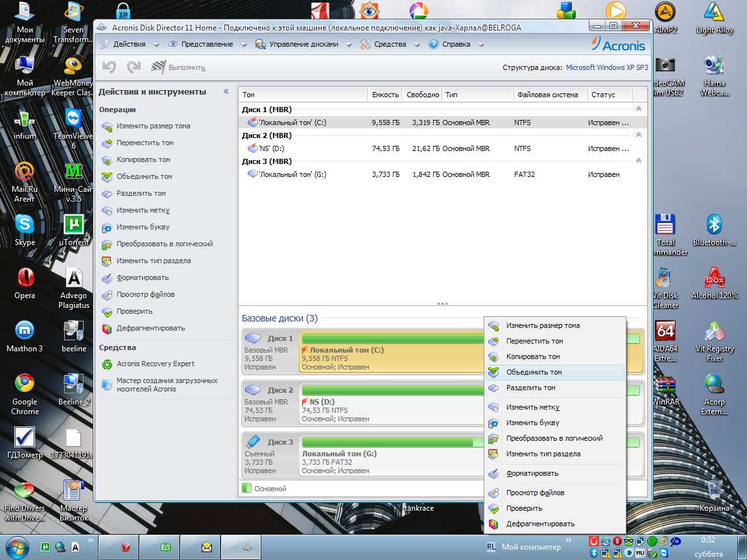Screen dimensions: 747x560
Task: Click the Copy volume icon in context menu
Action: pos(494,357)
